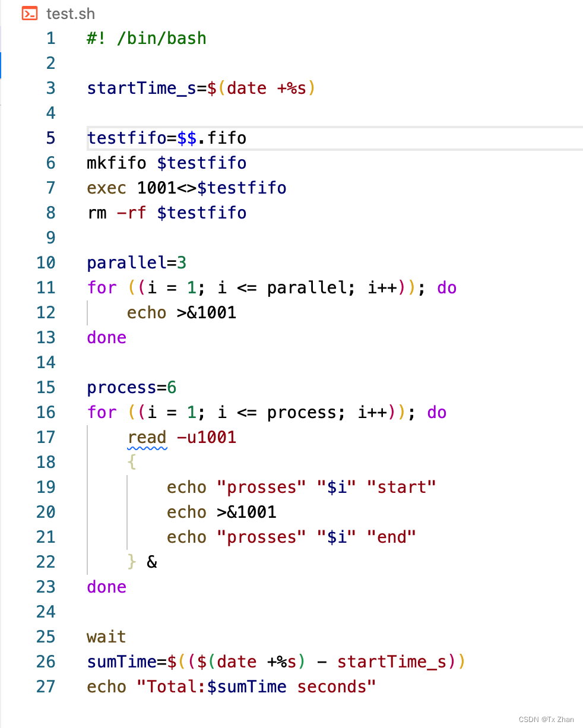
Task: Click echo >&1001 on line 12
Action: 182,312
